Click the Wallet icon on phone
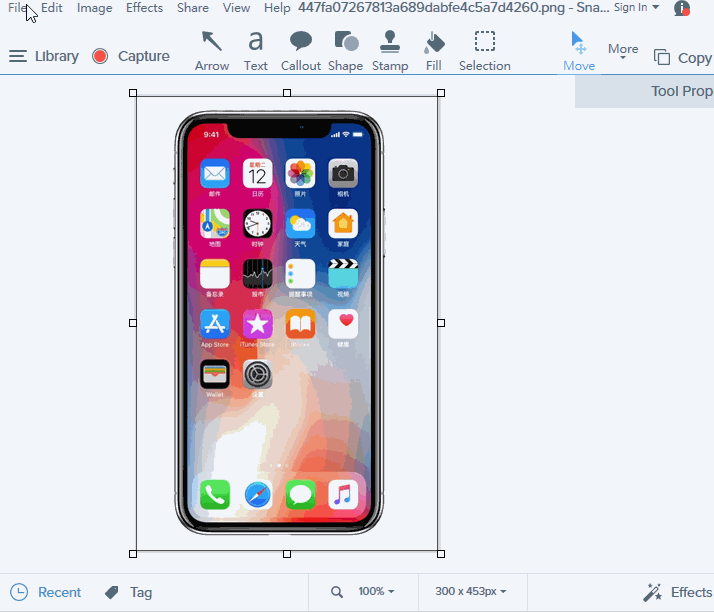Image resolution: width=714 pixels, height=612 pixels. (215, 374)
